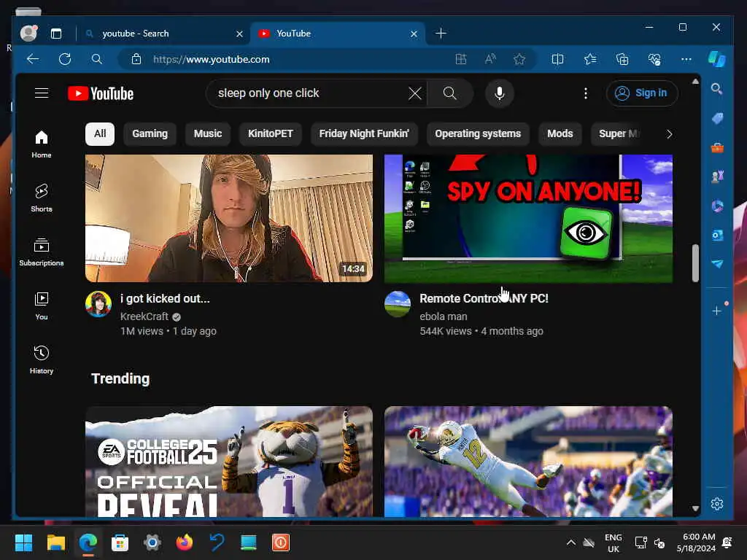Open YouTube settings three-dot menu
747x560 pixels.
pos(586,93)
